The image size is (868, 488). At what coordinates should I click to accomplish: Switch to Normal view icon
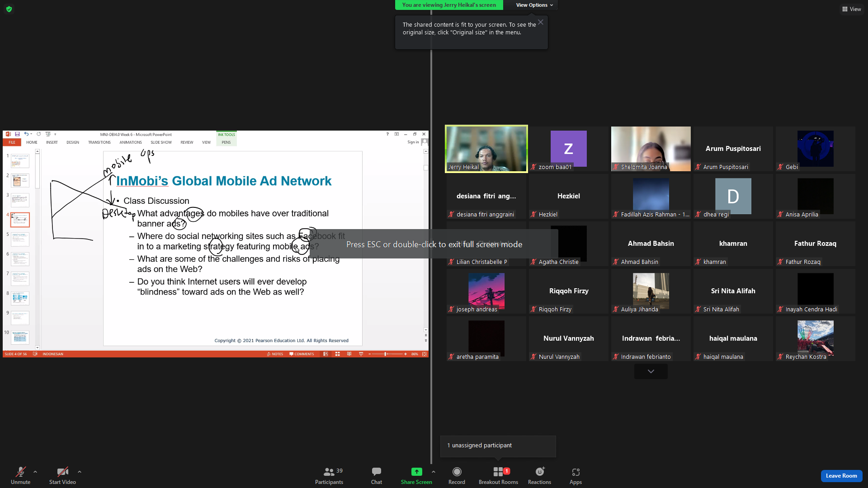pyautogui.click(x=325, y=354)
